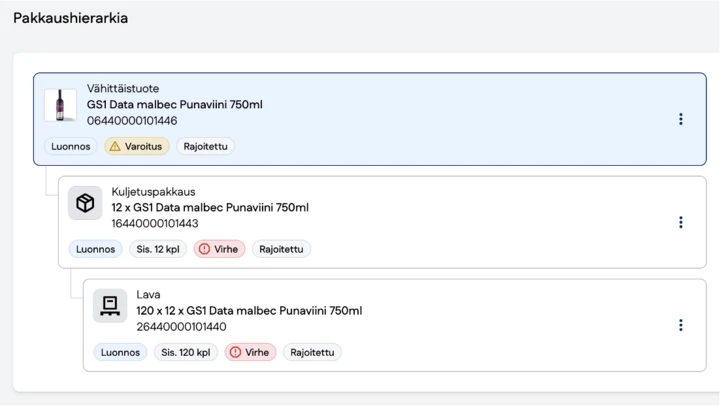Click the Kuljetuspakkaus box package icon

(x=85, y=203)
